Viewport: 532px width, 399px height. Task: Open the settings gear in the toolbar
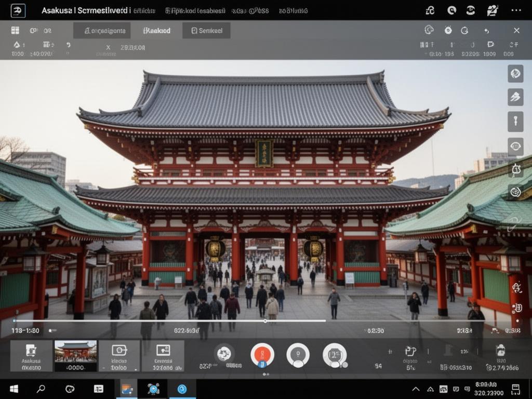pyautogui.click(x=448, y=30)
